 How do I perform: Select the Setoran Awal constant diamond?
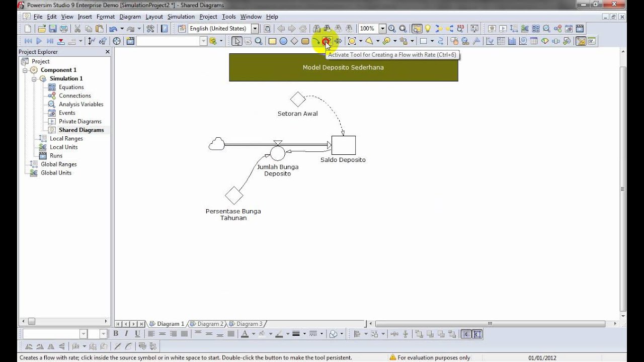pos(298,100)
